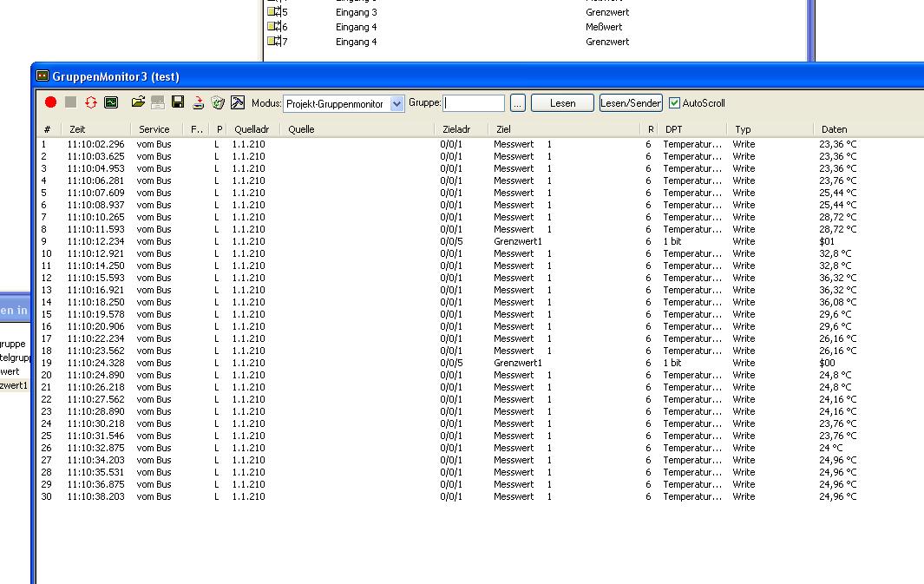Save the telegram log via floppy icon

(178, 102)
